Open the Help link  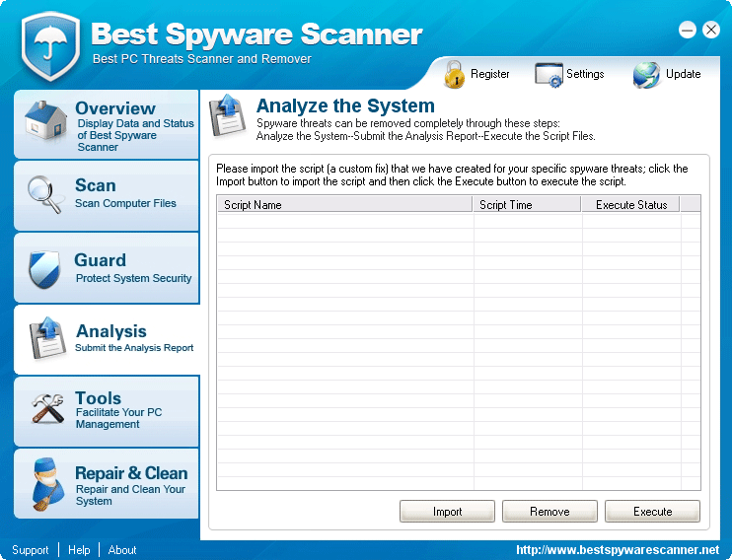pos(79,550)
